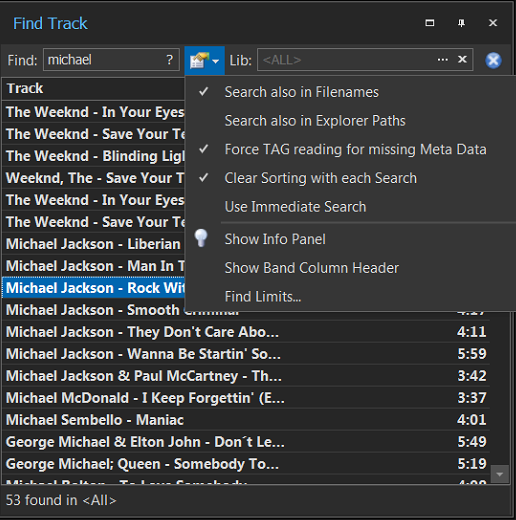Click the 3:37 duration cell
This screenshot has height=520, width=516.
(471, 398)
